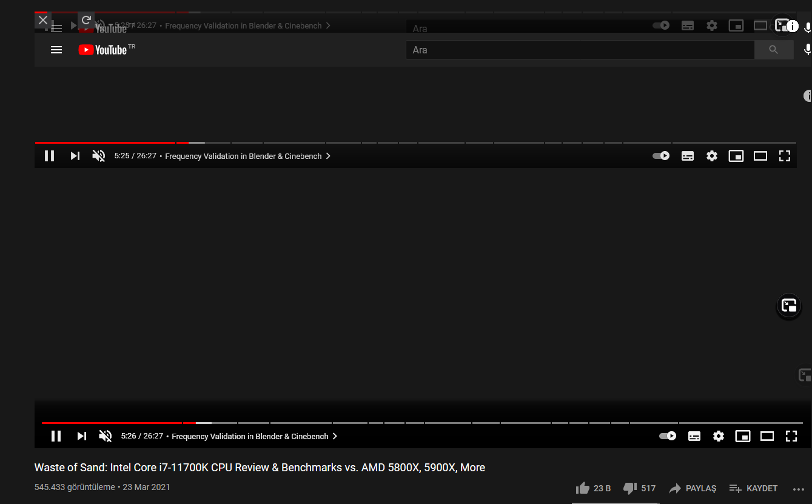This screenshot has width=812, height=504.
Task: Click the video title "Waste of Sand: Intel Core i7-11700K"
Action: coord(260,468)
